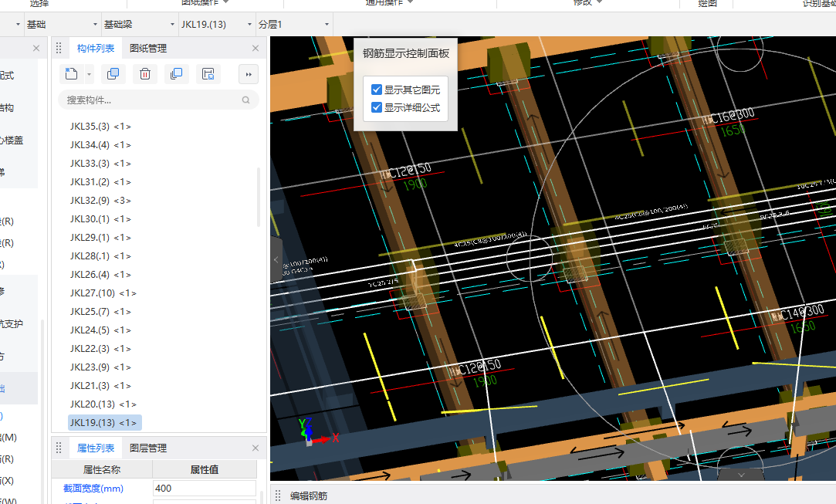Select JKL25.(7) in component list

100,312
